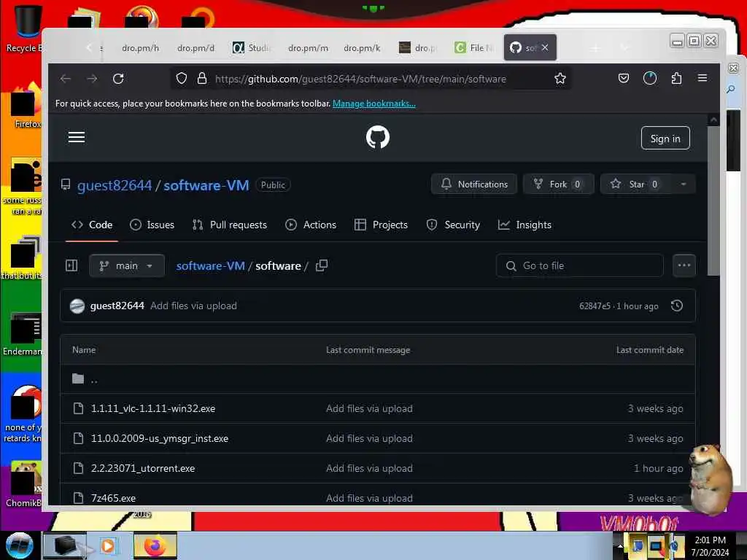The width and height of the screenshot is (747, 560).
Task: Open the Code repository tab
Action: point(92,225)
